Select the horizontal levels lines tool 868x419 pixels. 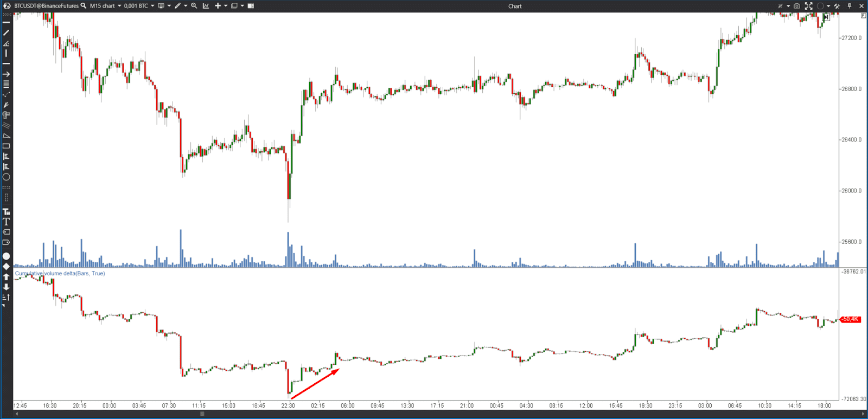[7, 84]
